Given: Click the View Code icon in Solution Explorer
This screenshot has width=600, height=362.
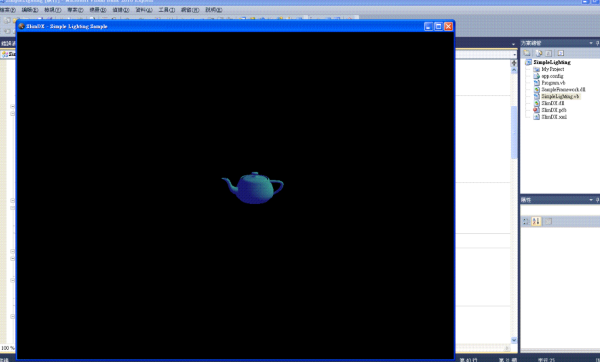Looking at the screenshot, I should click(561, 53).
